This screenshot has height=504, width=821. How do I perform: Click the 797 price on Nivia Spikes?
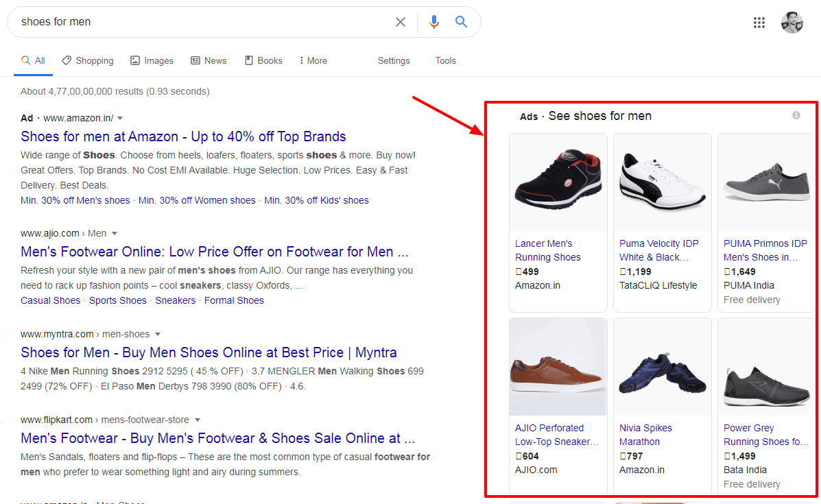coord(631,456)
